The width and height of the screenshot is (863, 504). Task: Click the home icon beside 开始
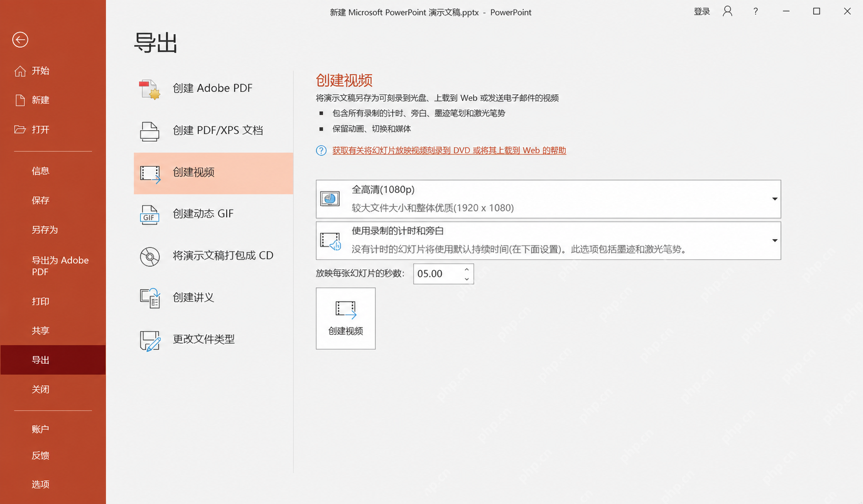pyautogui.click(x=20, y=71)
